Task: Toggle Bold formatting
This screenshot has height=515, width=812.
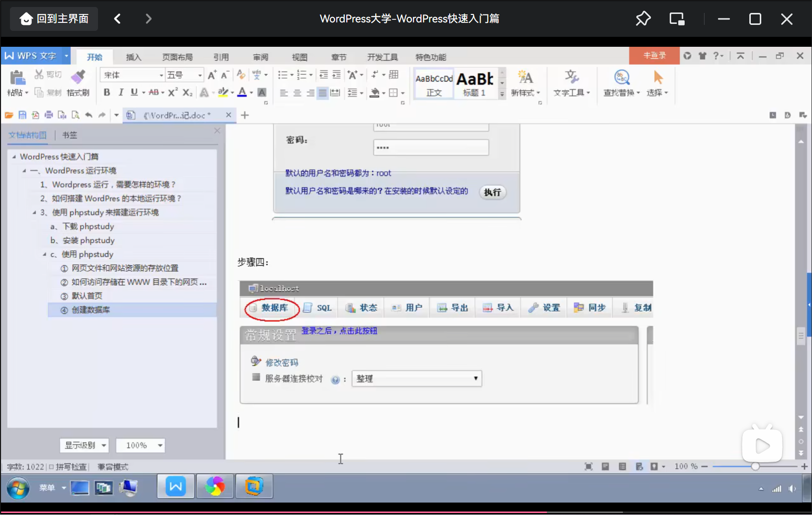Action: 106,92
